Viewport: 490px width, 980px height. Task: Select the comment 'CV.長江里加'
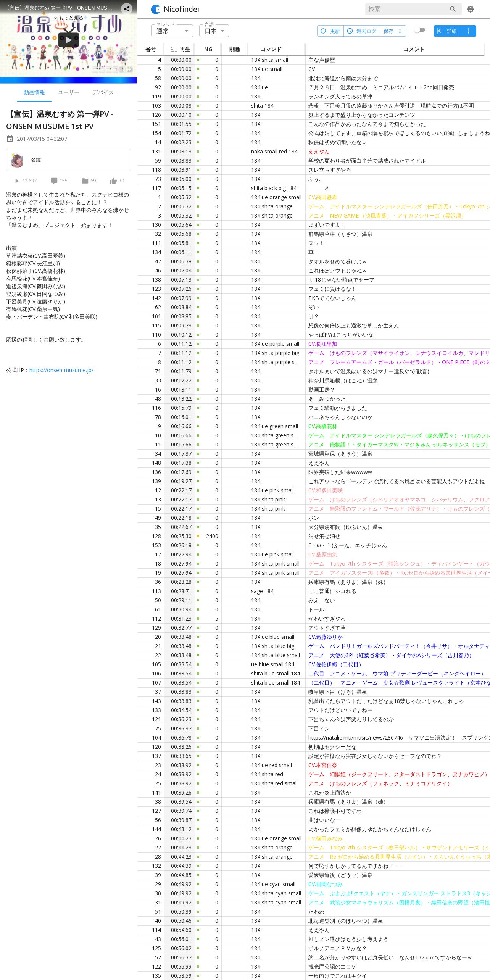coord(322,344)
